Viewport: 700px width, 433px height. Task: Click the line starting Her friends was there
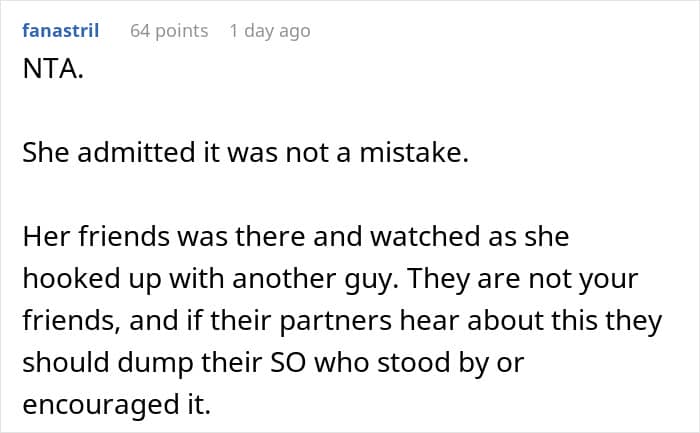coord(296,236)
